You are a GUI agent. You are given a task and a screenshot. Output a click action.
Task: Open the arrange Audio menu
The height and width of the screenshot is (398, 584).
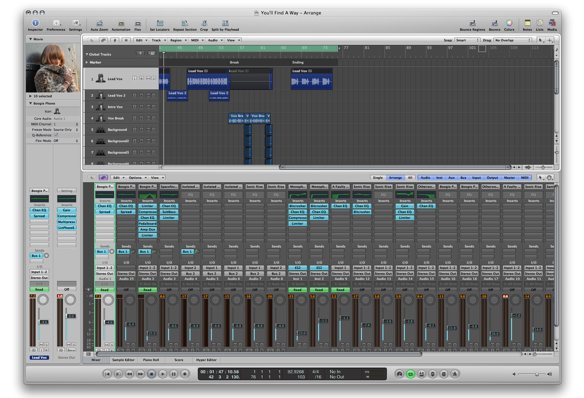215,40
